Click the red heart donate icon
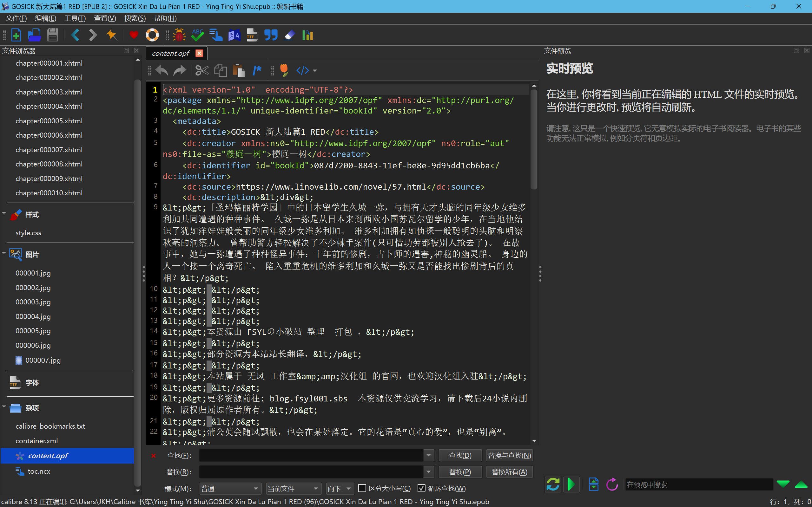 (x=134, y=35)
